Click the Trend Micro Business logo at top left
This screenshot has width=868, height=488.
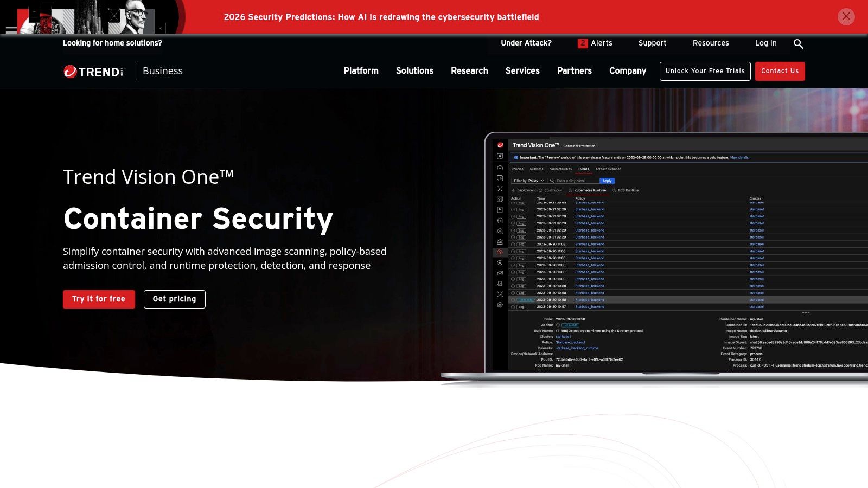(x=93, y=71)
